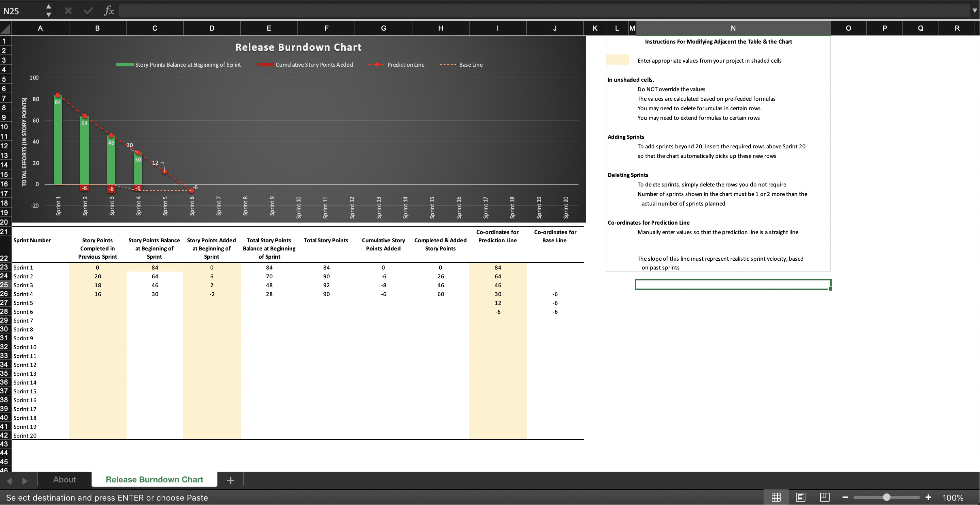
Task: Click the Release Burndown Chart title
Action: click(298, 47)
